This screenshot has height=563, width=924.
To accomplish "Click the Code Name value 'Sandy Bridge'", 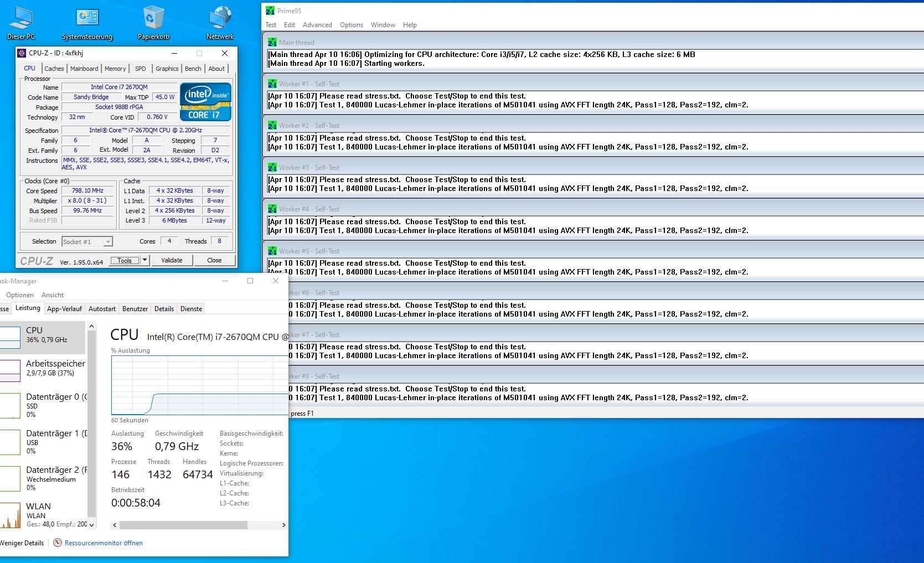I will pos(91,97).
